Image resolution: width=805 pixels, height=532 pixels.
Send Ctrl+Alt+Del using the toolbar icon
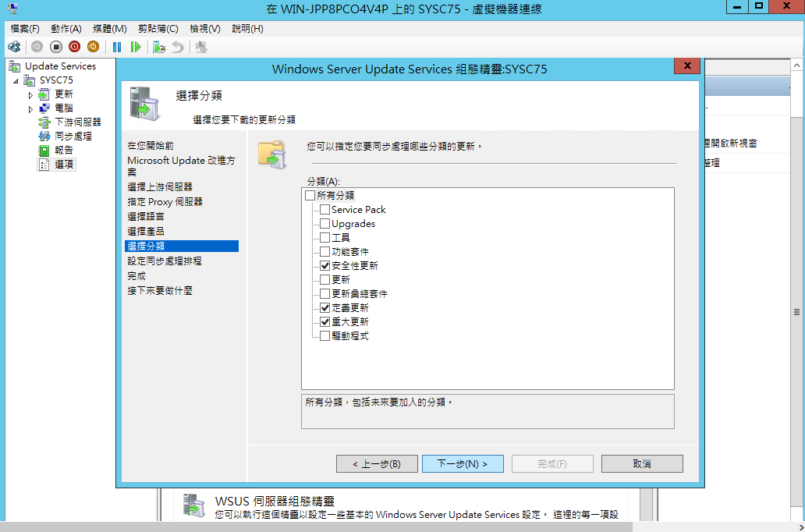point(14,48)
